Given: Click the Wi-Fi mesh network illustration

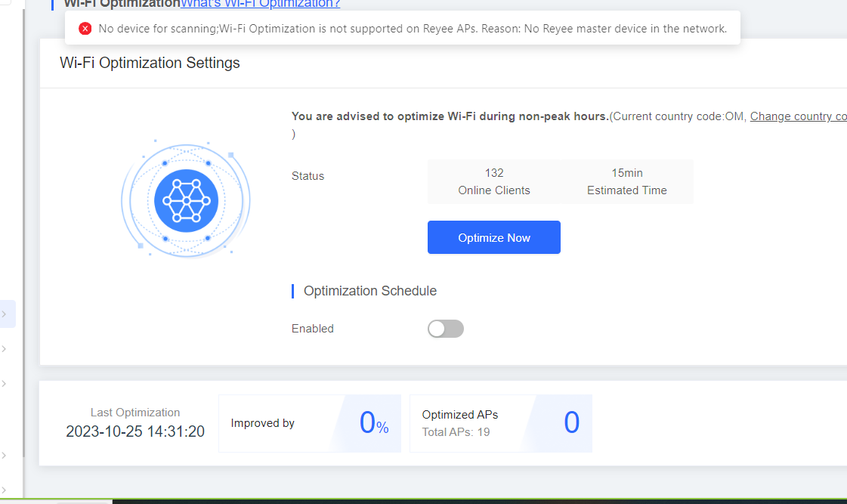Looking at the screenshot, I should coord(186,200).
